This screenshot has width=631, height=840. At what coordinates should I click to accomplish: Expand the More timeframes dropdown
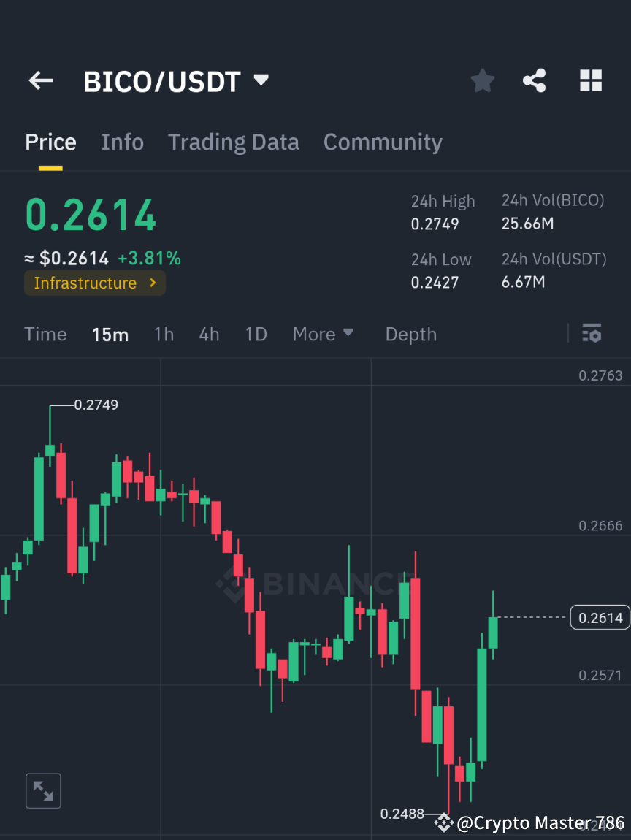click(x=322, y=334)
